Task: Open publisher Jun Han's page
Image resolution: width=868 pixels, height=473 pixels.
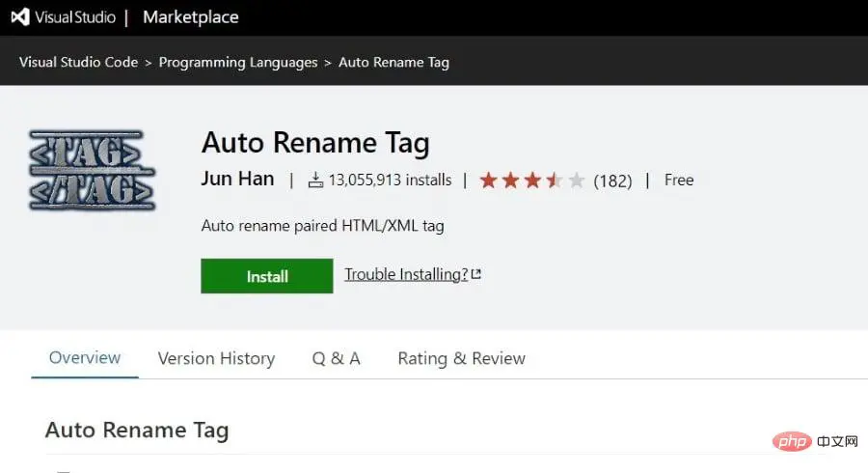Action: tap(237, 179)
